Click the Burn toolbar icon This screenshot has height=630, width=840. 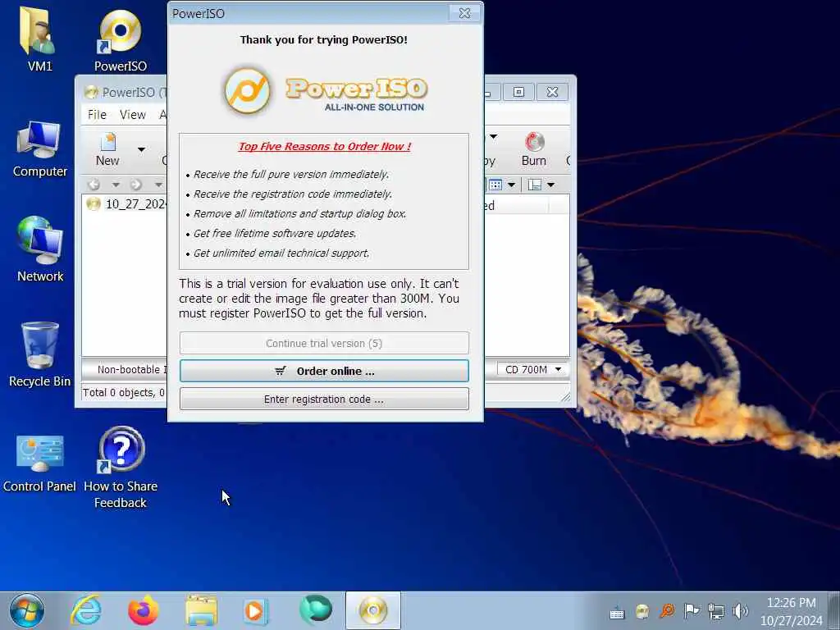point(533,150)
